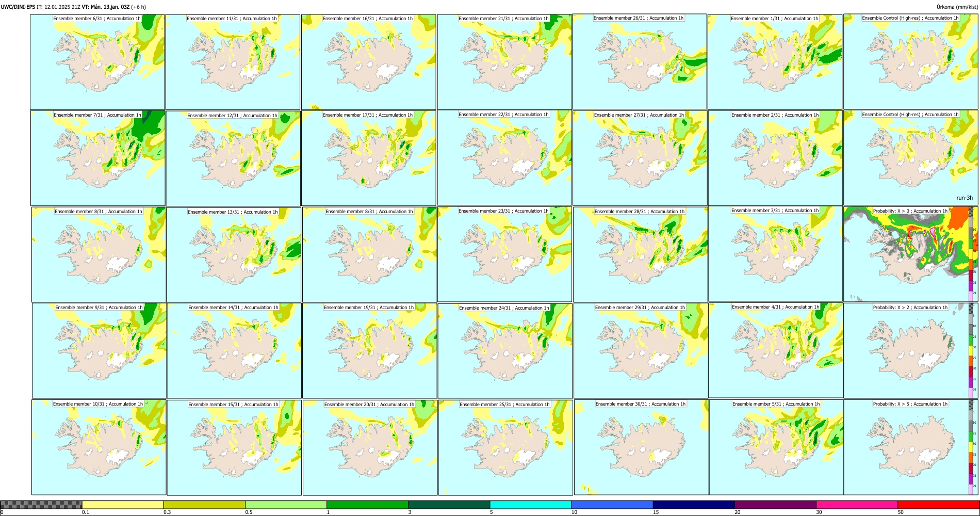
Task: Open the Ensemble member 6/31 precipitation map
Action: point(97,61)
